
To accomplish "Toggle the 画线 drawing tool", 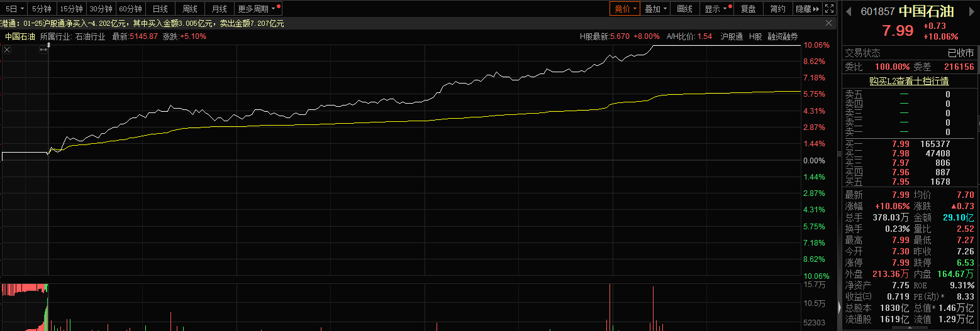I will pyautogui.click(x=684, y=9).
